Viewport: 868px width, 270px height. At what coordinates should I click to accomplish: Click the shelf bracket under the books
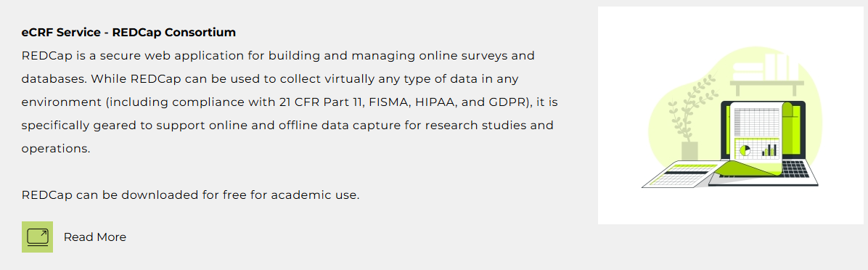766,88
